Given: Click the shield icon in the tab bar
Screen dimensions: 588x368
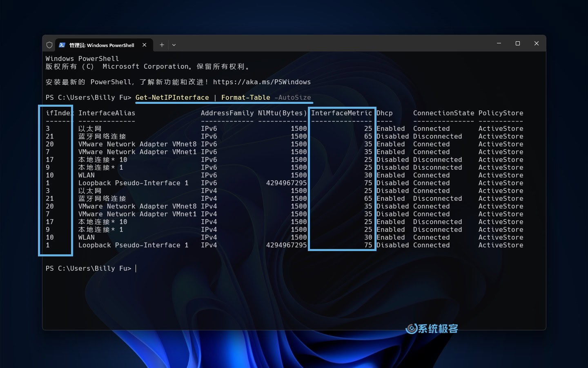Looking at the screenshot, I should click(49, 45).
